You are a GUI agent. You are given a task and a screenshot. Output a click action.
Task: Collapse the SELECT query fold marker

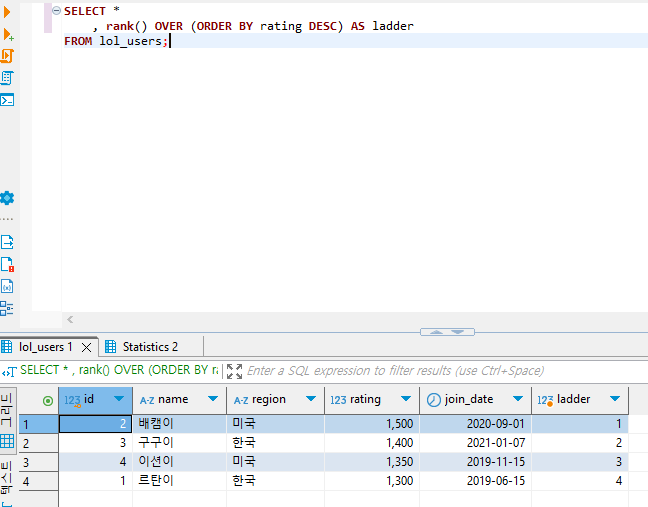pos(57,10)
